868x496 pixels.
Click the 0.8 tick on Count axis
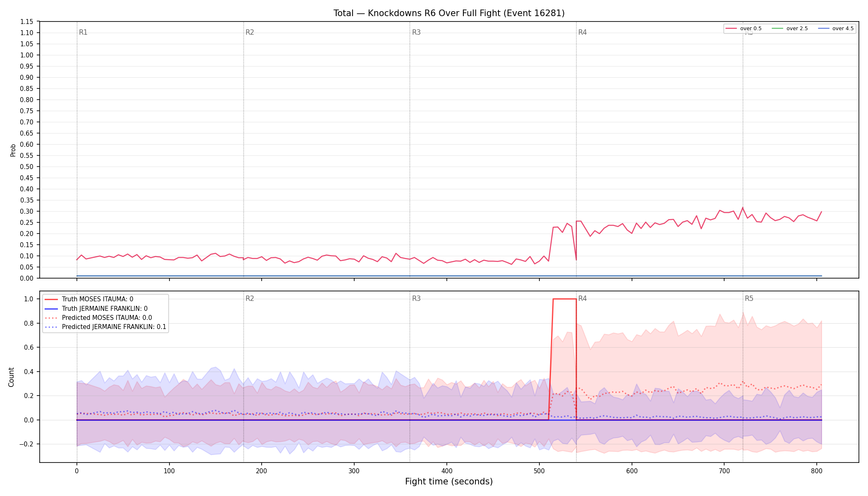pyautogui.click(x=29, y=323)
